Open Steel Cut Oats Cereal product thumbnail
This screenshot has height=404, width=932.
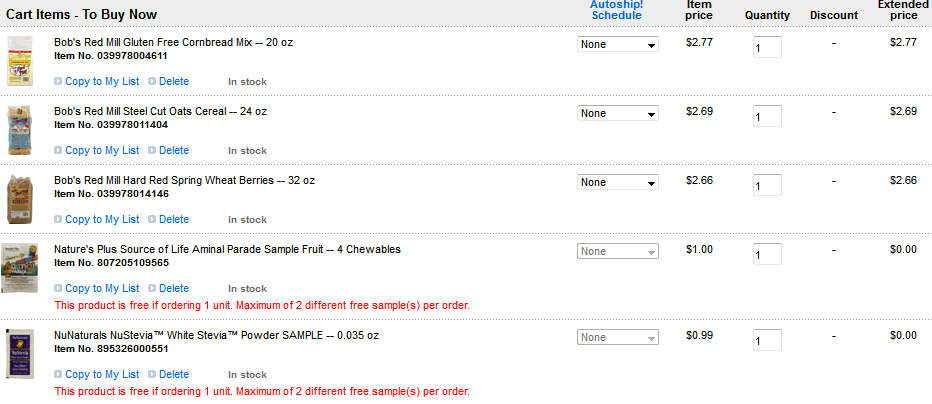pos(19,128)
